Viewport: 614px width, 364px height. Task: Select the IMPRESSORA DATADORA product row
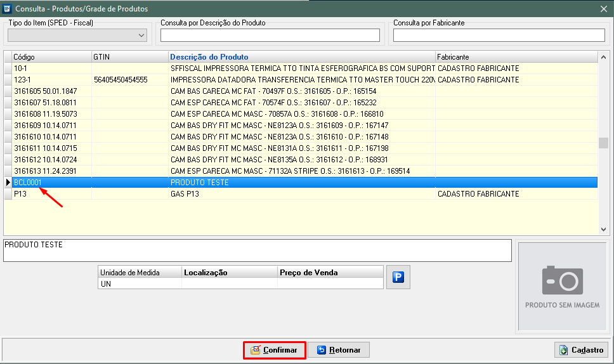click(302, 80)
